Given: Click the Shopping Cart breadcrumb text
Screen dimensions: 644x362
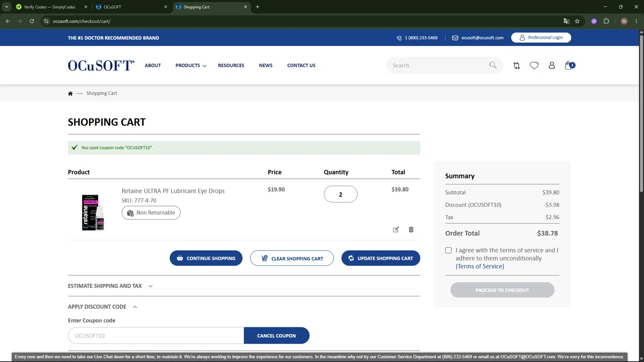Looking at the screenshot, I should [102, 94].
